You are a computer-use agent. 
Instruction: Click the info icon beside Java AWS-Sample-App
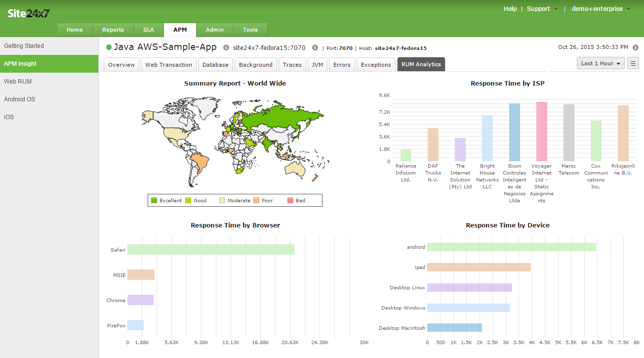(x=226, y=48)
